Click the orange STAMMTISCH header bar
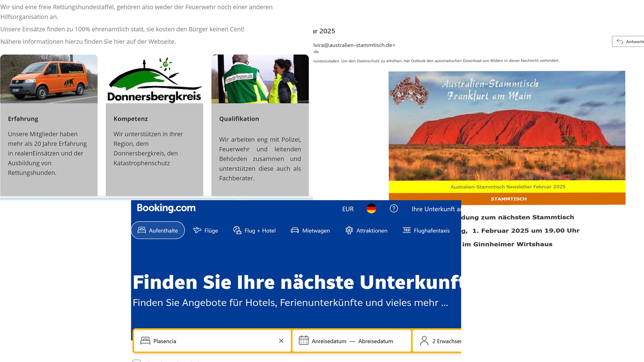The image size is (644, 362). point(507,199)
